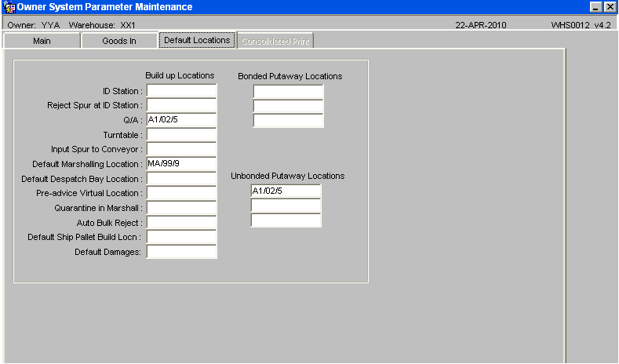The image size is (619, 364).
Task: Click the Default Ship Pallet Build Locn field
Action: coord(181,237)
